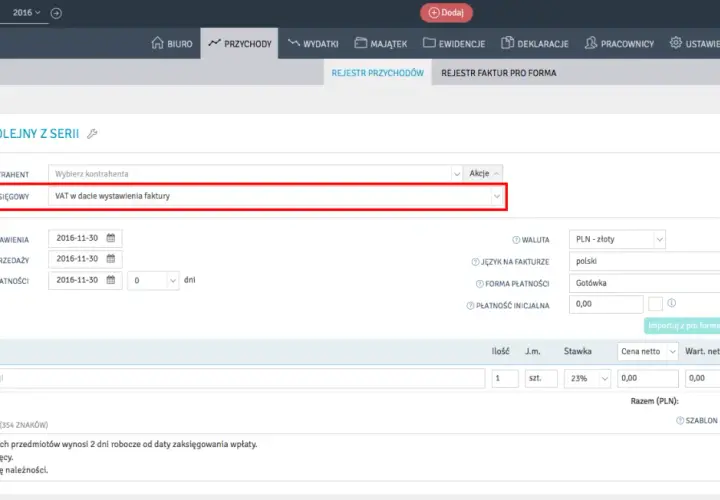Click the help icon beside PŁATNOŚĆ INICJALNA
Viewport: 720px width, 500px height.
[470, 306]
